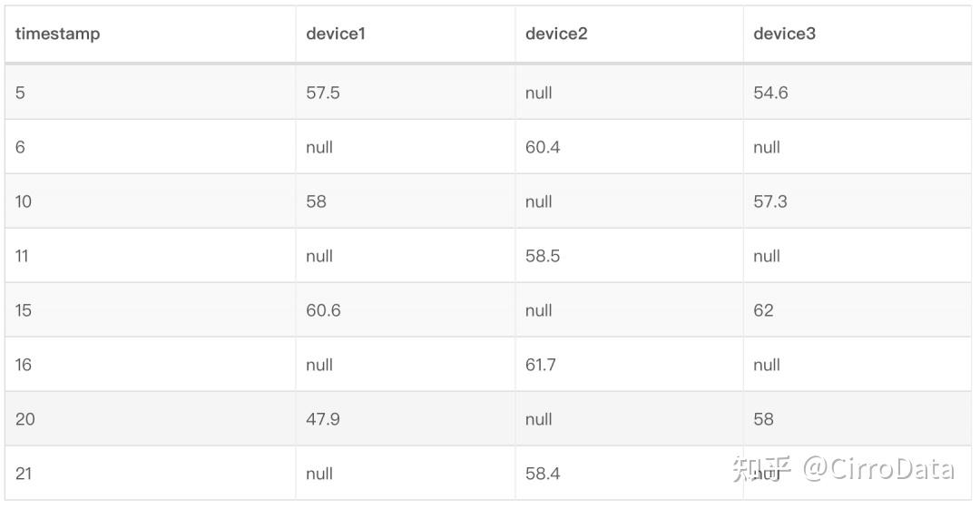Click the 60.4 value under device2
This screenshot has width=980, height=509.
[x=543, y=147]
